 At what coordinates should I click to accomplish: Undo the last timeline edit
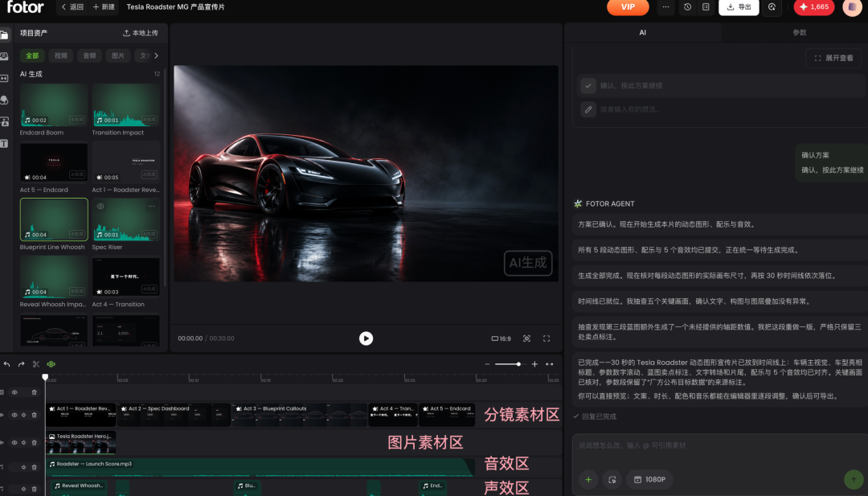(6, 363)
